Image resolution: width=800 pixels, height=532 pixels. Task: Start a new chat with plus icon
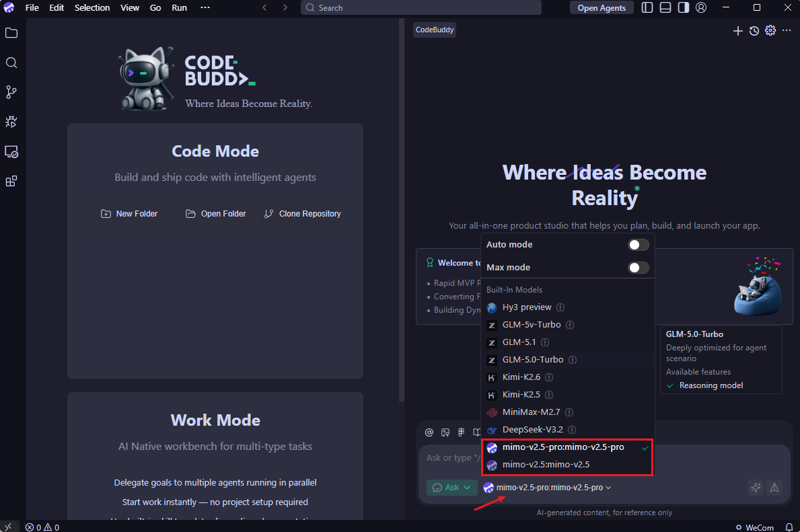pyautogui.click(x=737, y=31)
